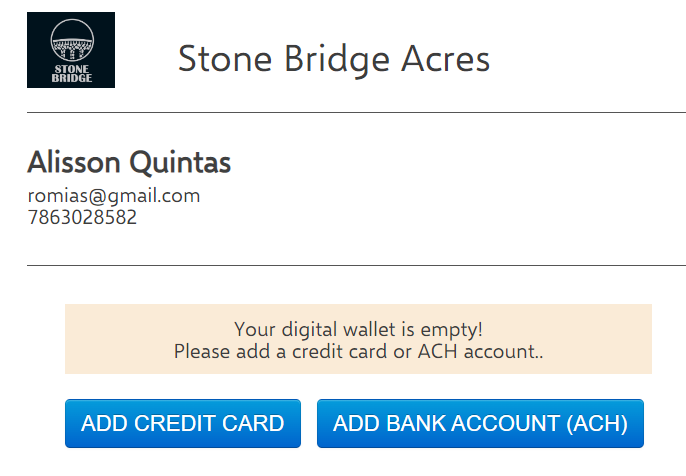Click the word "CARD" on the credit card button
This screenshot has width=686, height=476.
click(x=254, y=423)
